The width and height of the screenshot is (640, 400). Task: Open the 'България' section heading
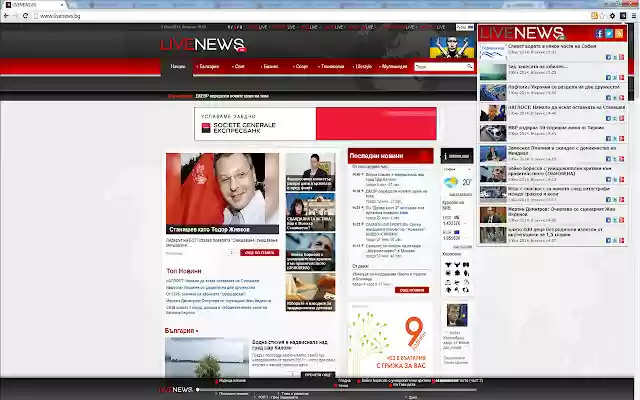(x=180, y=331)
